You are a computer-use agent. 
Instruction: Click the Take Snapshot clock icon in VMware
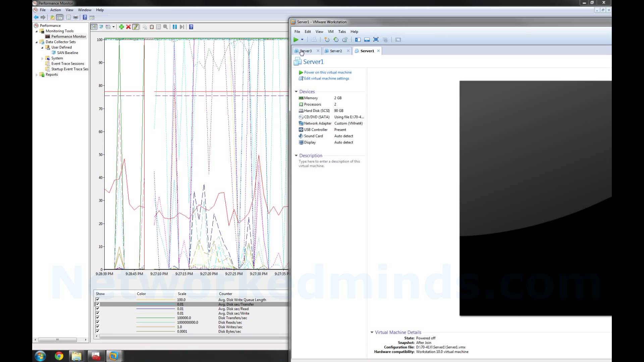point(327,40)
